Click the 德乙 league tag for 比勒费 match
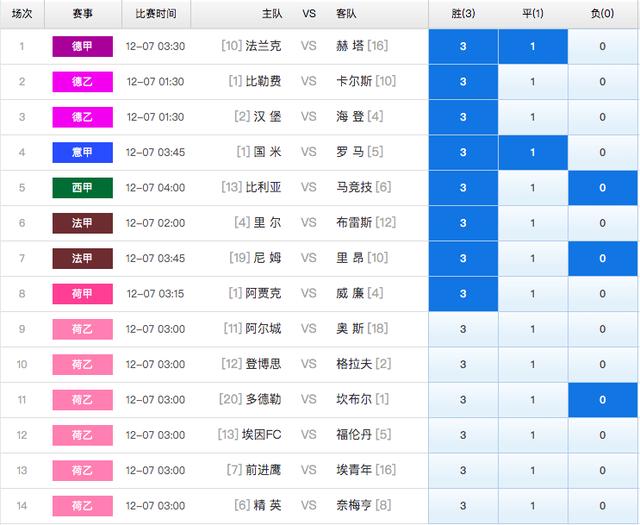Screen dimensions: 640x525 pos(82,82)
